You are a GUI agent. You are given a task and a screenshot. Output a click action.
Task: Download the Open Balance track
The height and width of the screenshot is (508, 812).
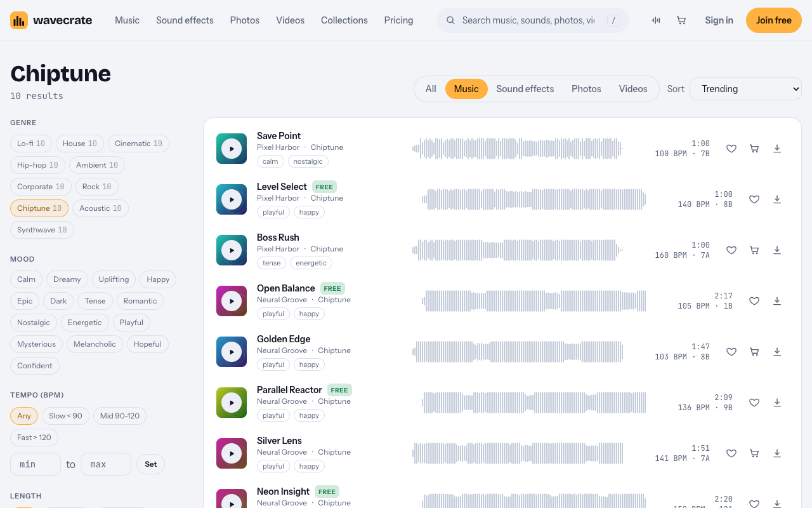[x=777, y=301]
